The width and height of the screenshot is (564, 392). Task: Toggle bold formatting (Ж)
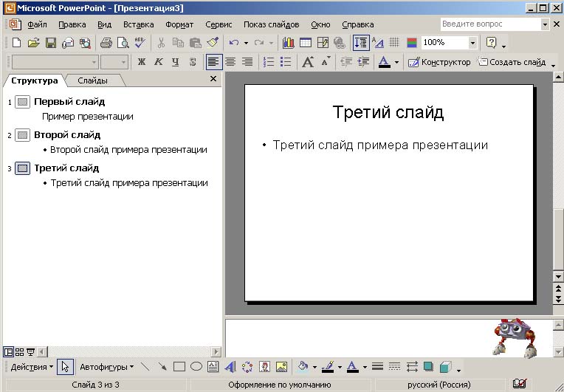point(142,62)
